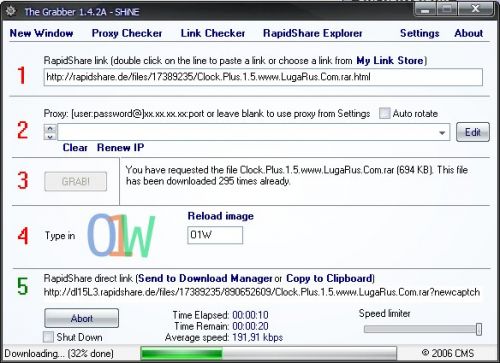This screenshot has height=363, width=500.
Task: Open the About menu item
Action: [x=468, y=33]
